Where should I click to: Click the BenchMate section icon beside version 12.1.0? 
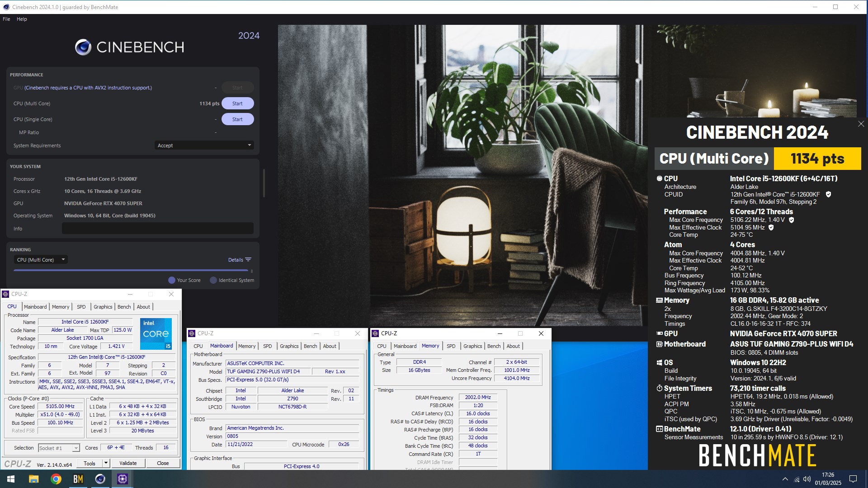[x=659, y=429]
